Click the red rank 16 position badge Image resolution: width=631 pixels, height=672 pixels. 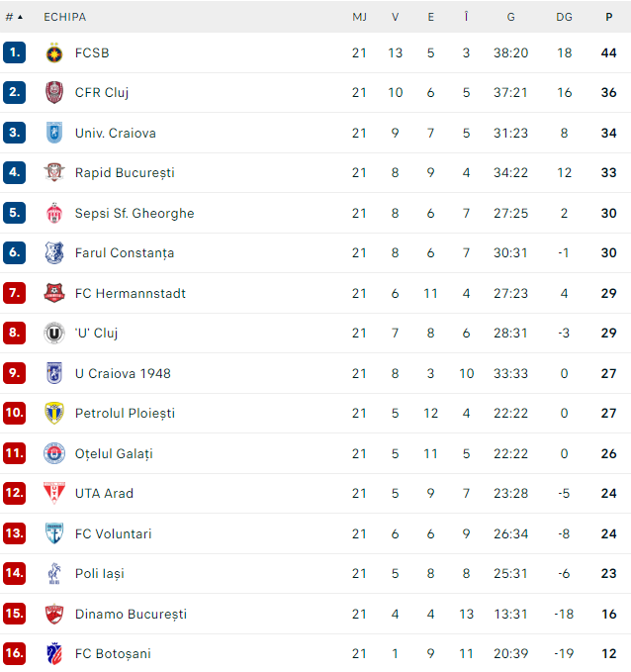pos(14,653)
